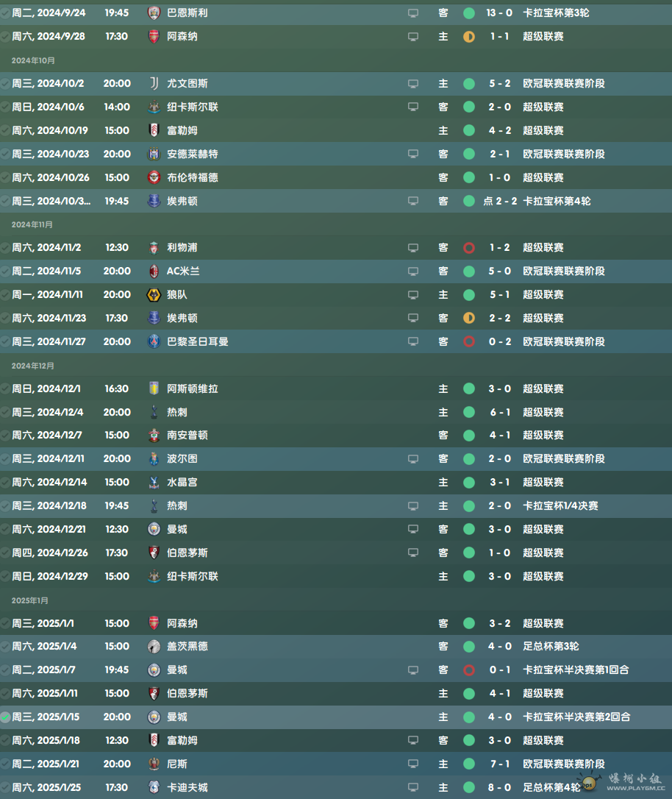
Task: Open the 安德莱赫特 team link
Action: point(193,155)
